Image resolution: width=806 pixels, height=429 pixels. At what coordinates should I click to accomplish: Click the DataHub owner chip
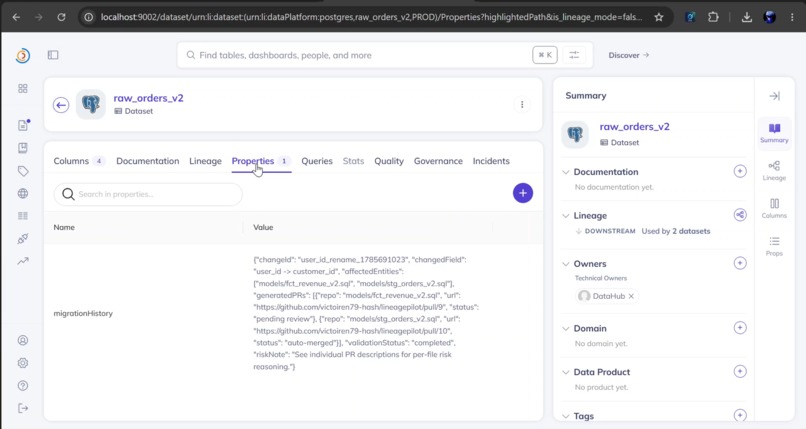coord(607,296)
